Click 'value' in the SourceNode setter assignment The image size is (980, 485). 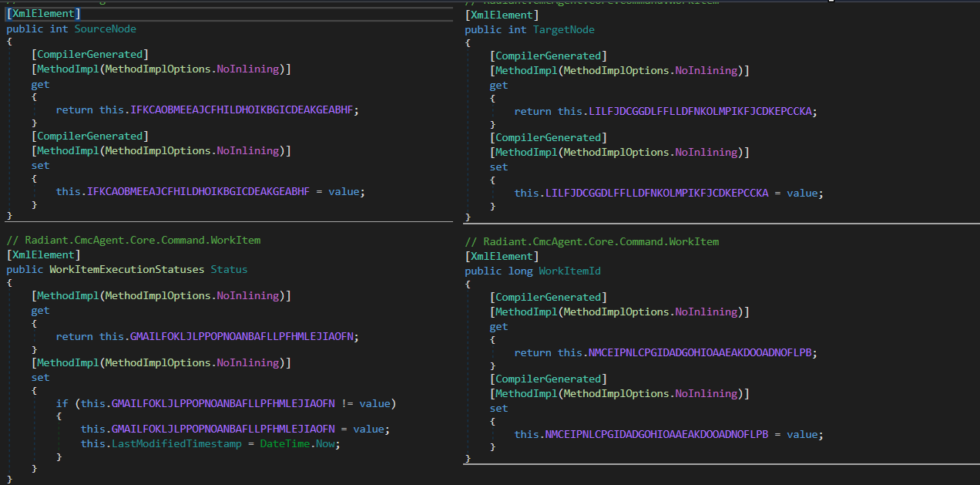coord(344,190)
